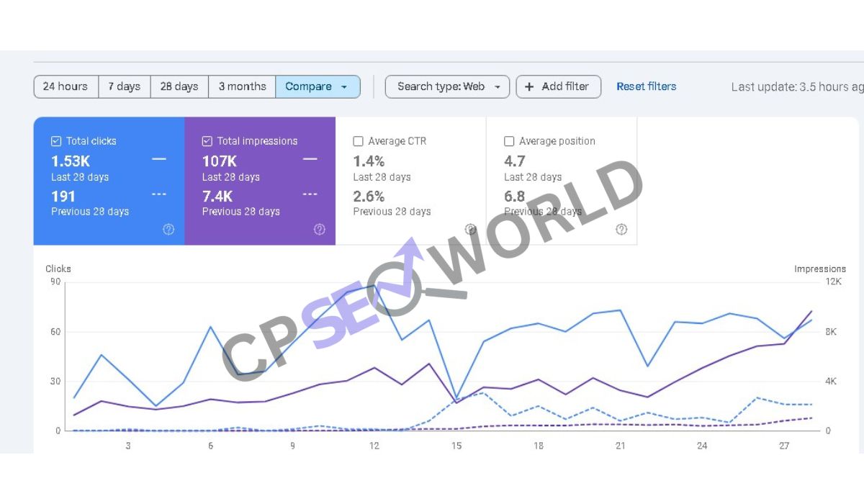Click the clicks line peak at day 12
This screenshot has width=864, height=504.
[x=374, y=286]
